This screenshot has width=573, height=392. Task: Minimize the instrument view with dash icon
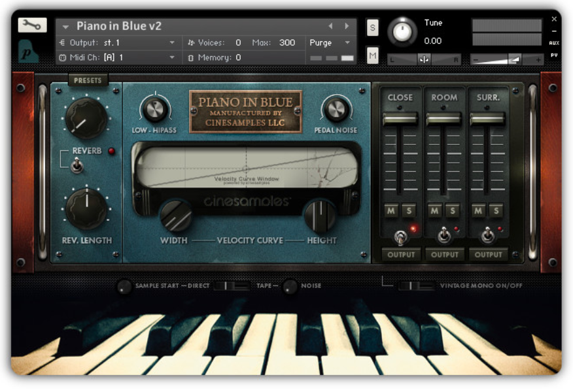click(x=554, y=31)
